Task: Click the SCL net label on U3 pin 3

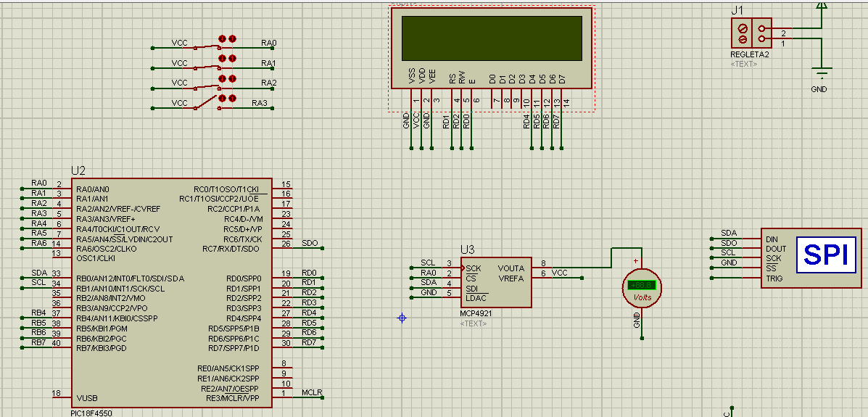Action: (428, 263)
